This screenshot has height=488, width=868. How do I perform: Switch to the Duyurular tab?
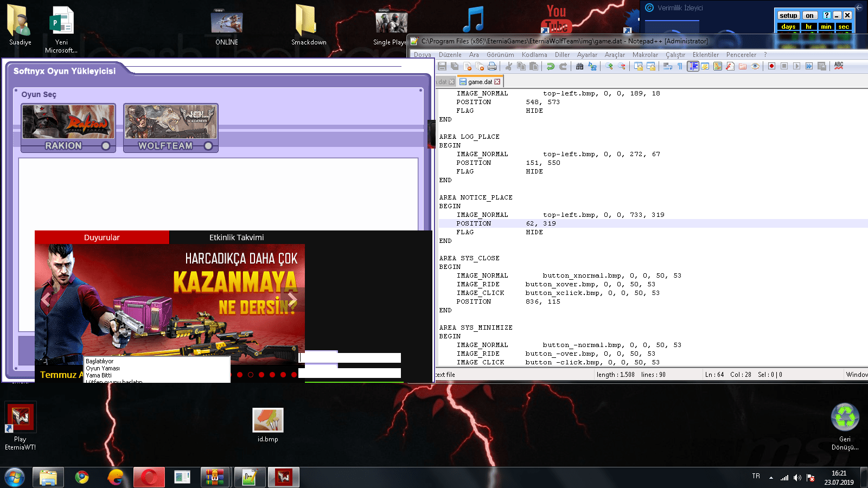point(102,237)
